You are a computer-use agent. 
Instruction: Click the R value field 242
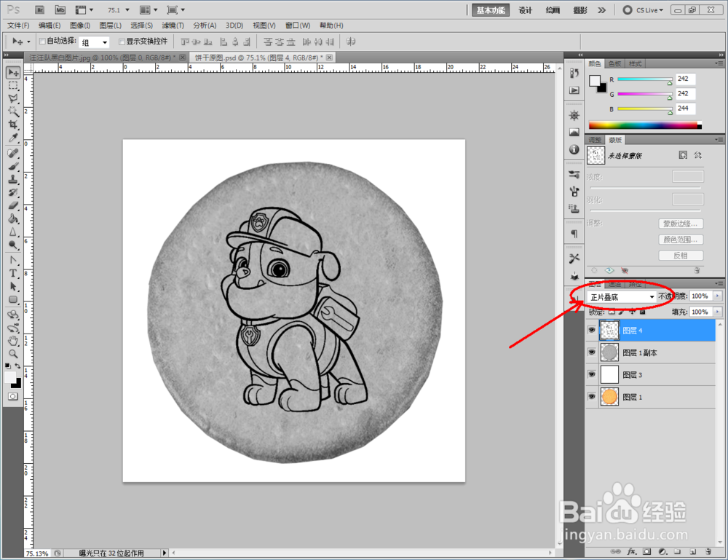click(x=685, y=79)
